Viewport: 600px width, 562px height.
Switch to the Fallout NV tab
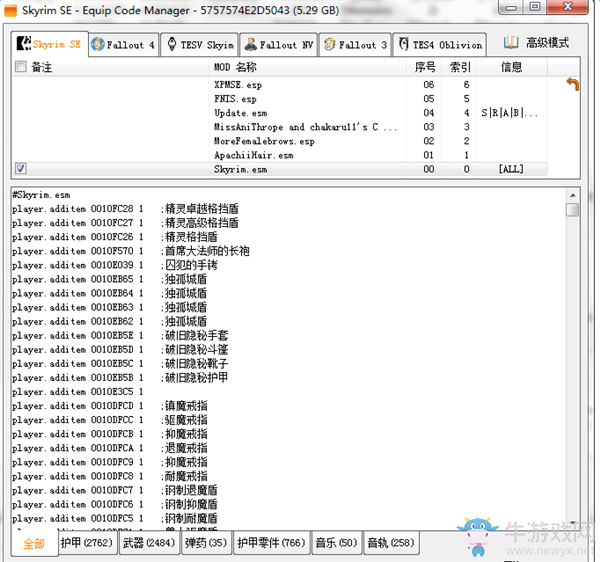tap(279, 45)
